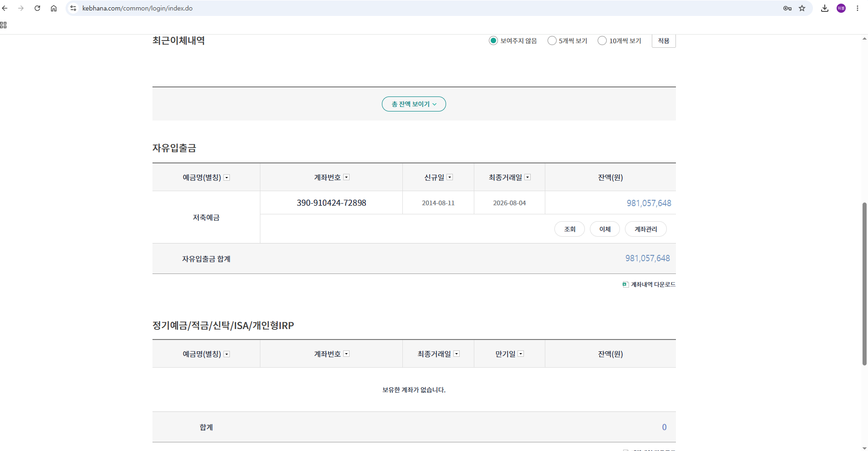Sort 자유입출금 table by 예금명(별칭)
Screen dimensions: 868x451
(227, 177)
